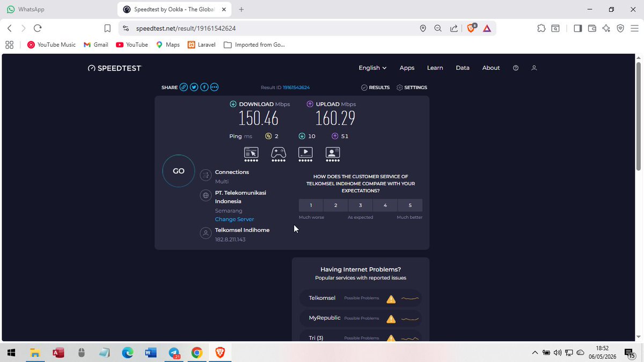644x362 pixels.
Task: Open more share options ellipsis icon
Action: point(215,87)
